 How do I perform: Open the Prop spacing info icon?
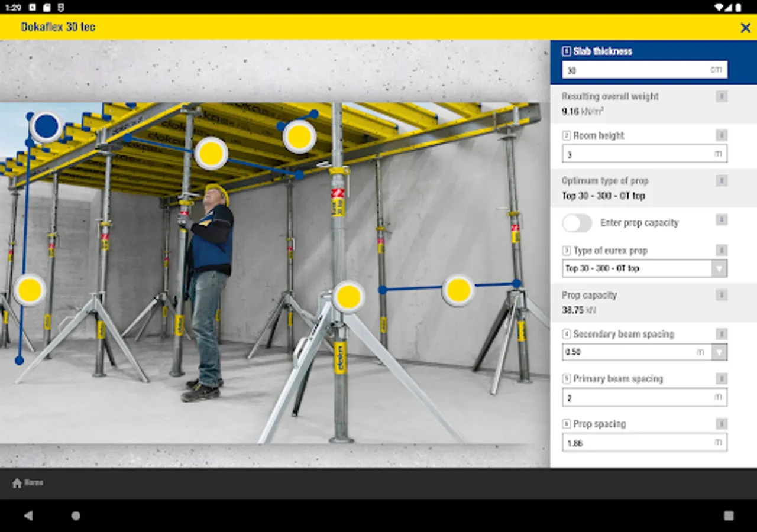722,424
